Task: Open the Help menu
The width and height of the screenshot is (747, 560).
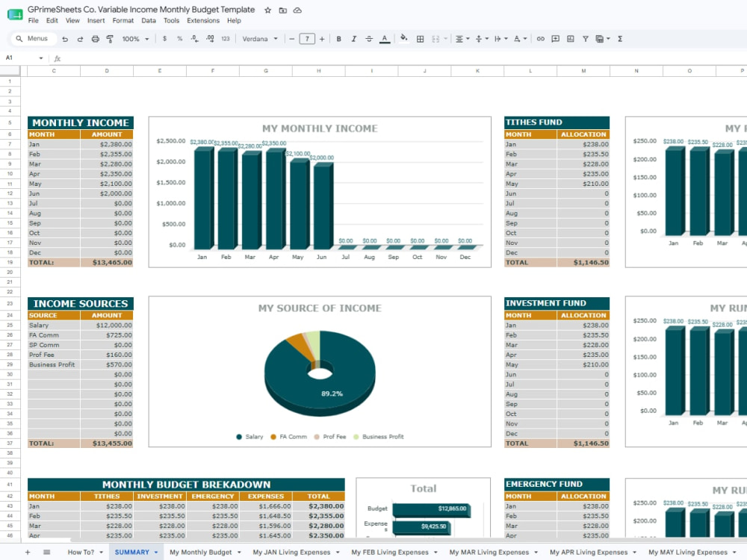Action: [234, 20]
